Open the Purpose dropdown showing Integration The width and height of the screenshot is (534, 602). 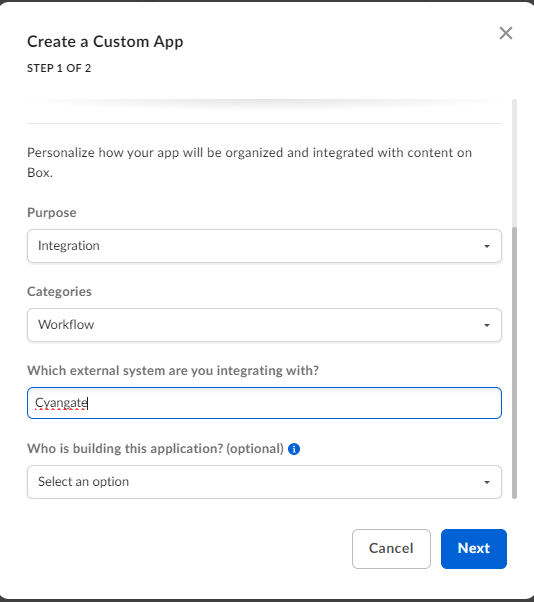[x=264, y=246]
